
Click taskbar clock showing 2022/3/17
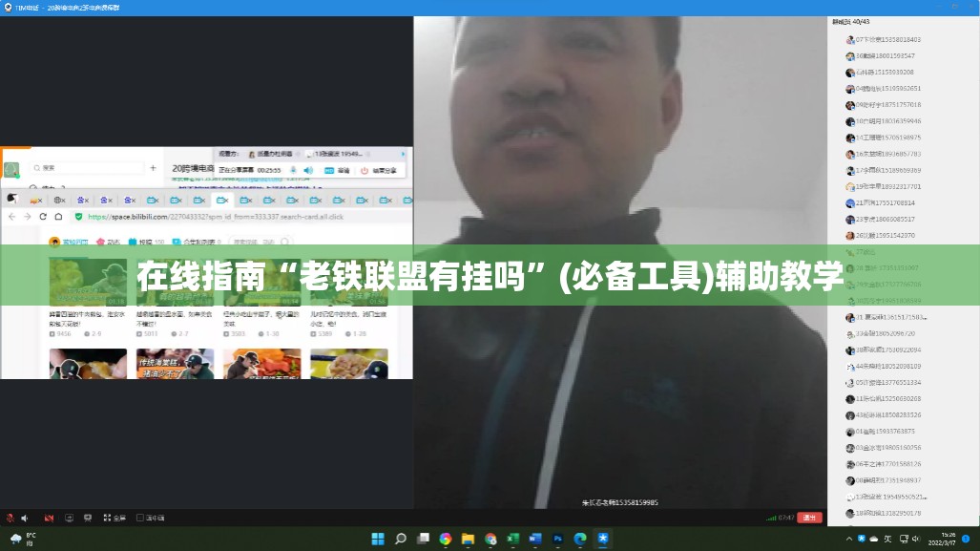(944, 539)
